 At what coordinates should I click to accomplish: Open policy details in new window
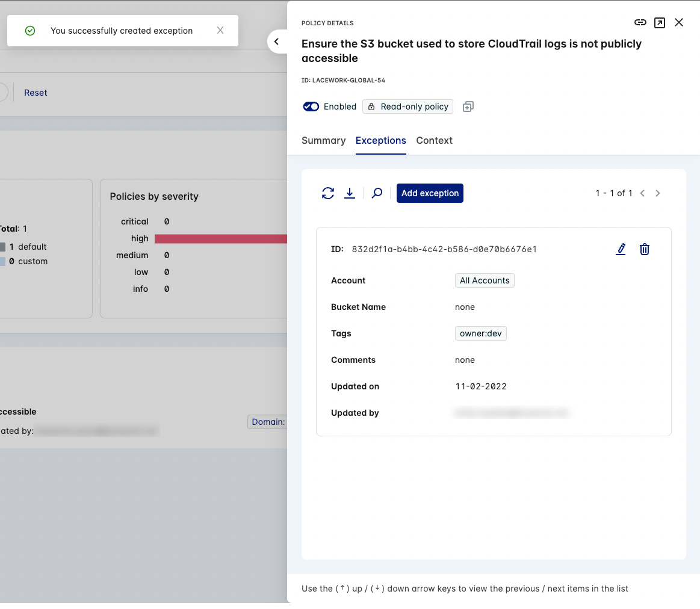[x=660, y=23]
